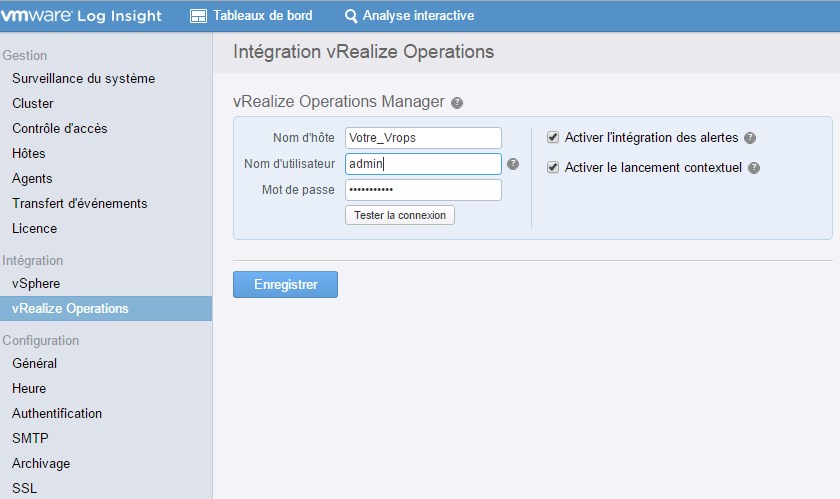Click help icon next to username field
This screenshot has width=840, height=499.
(x=513, y=164)
